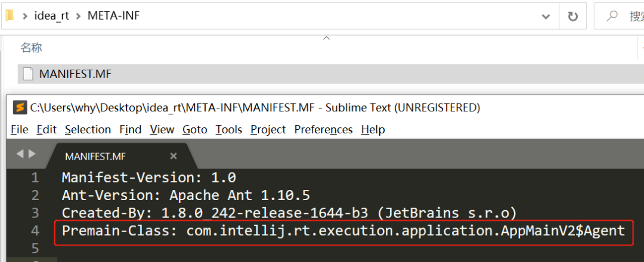Select idea_rt breadcrumb in address bar
644x262 pixels.
click(52, 16)
